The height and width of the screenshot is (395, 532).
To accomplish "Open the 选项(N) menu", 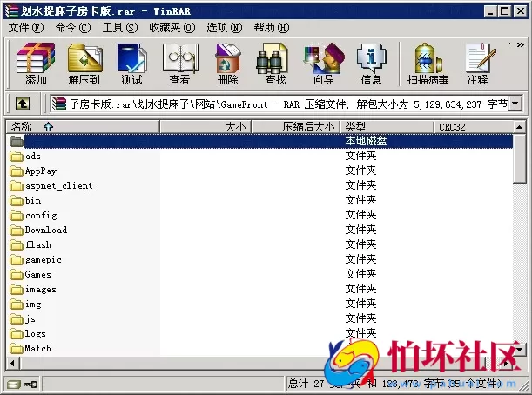I will [x=225, y=28].
